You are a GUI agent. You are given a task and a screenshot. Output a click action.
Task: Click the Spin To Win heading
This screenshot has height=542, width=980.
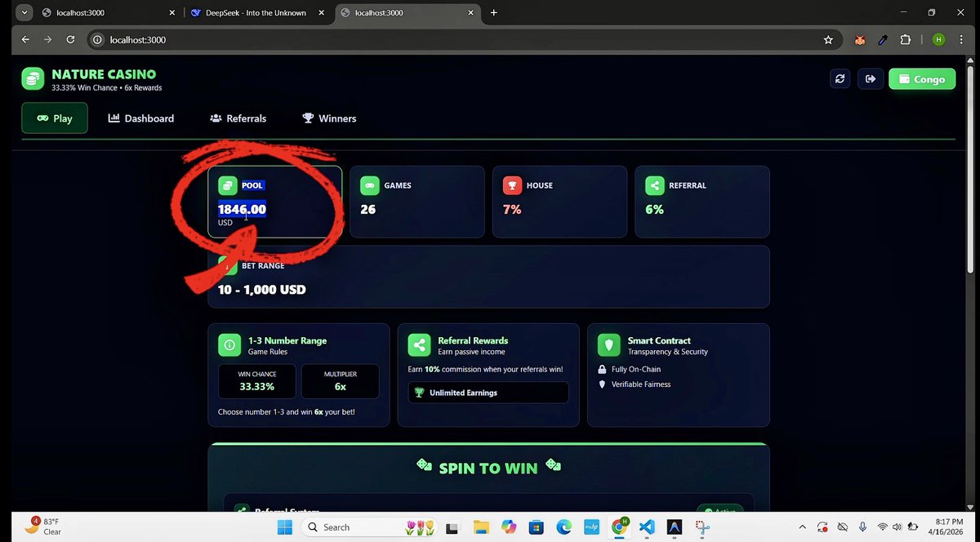pos(488,469)
